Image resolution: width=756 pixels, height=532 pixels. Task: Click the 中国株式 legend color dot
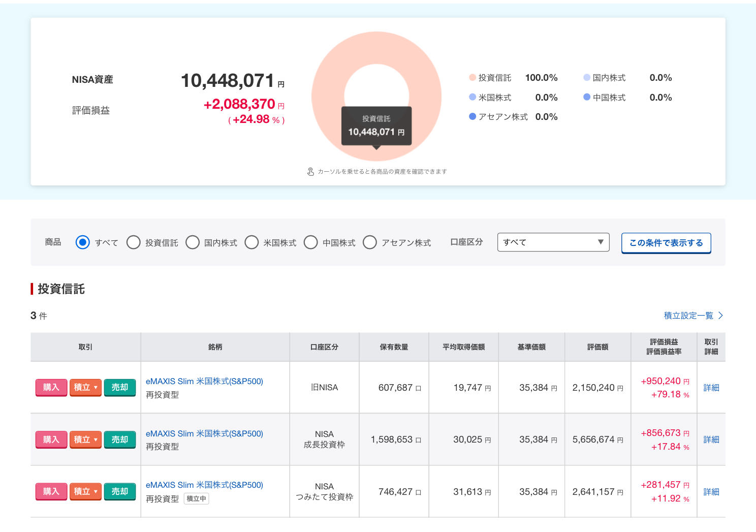(587, 97)
